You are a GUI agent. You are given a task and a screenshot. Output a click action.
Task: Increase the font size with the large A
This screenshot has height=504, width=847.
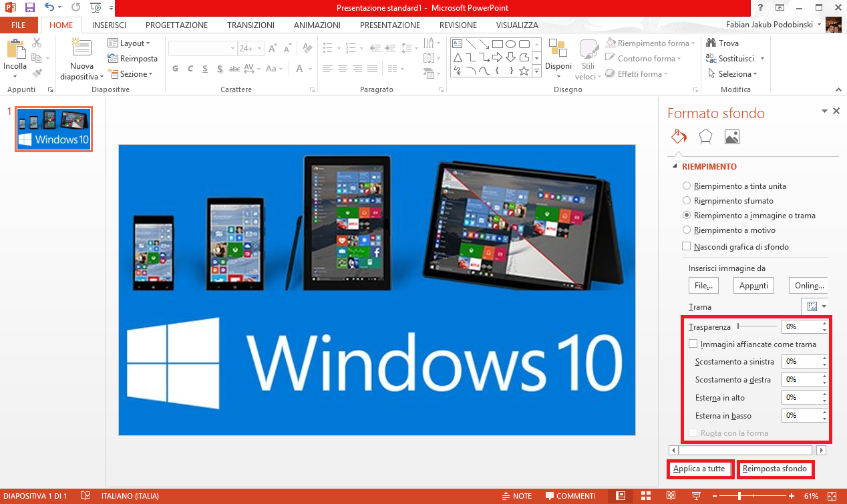tap(272, 48)
